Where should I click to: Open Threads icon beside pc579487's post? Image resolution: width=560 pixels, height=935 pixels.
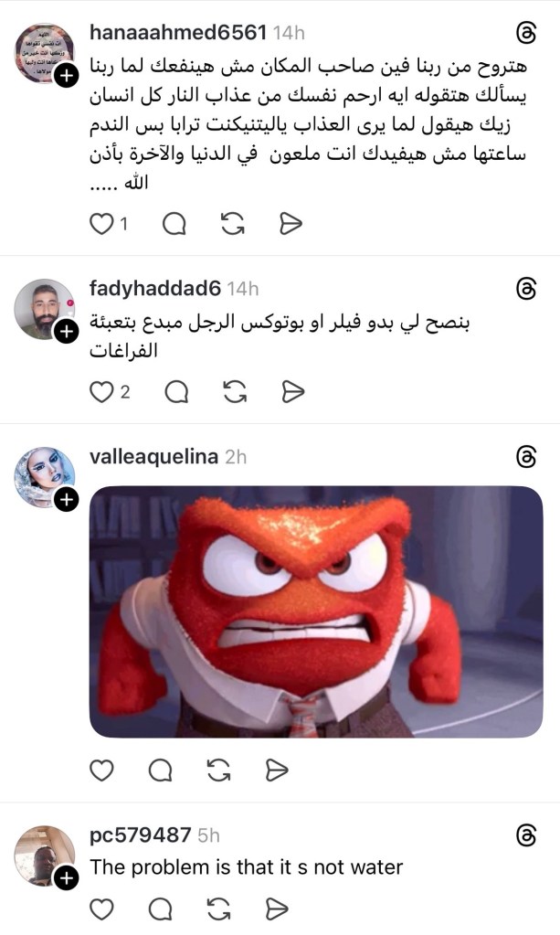click(526, 835)
